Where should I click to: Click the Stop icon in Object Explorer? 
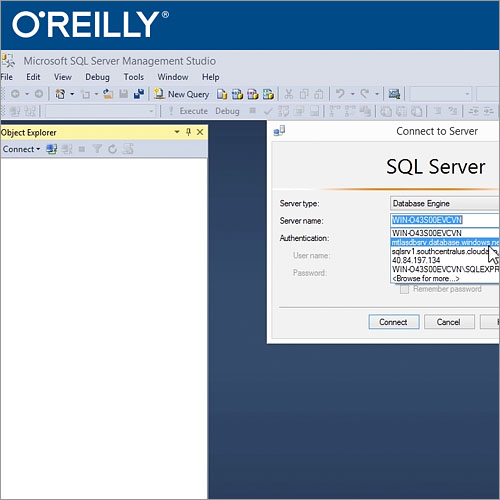(x=82, y=149)
